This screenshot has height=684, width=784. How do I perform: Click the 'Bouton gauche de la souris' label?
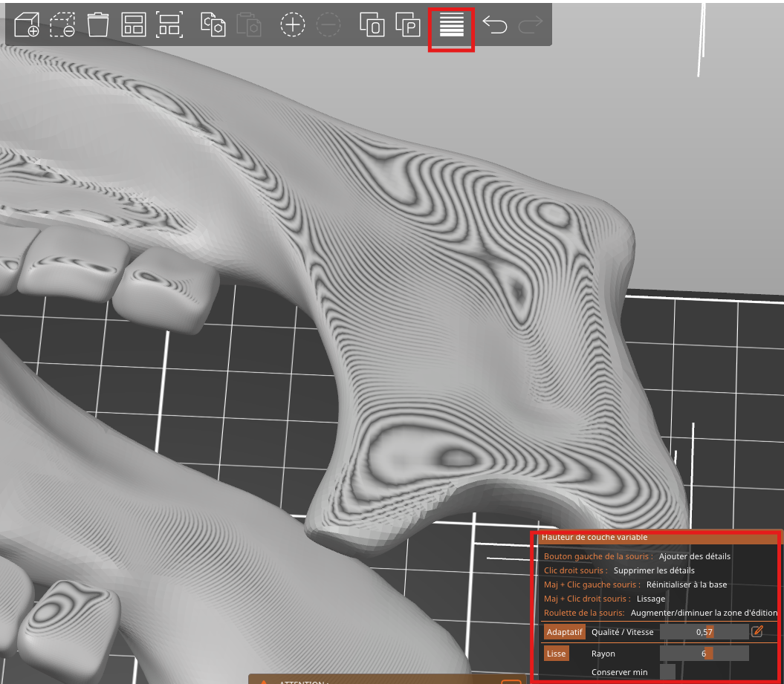coord(598,556)
